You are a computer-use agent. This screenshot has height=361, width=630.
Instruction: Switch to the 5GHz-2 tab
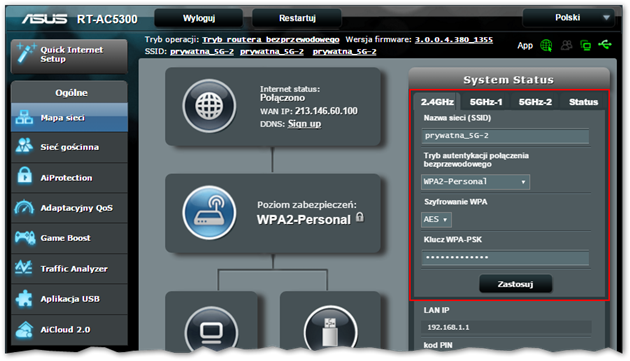tap(535, 102)
